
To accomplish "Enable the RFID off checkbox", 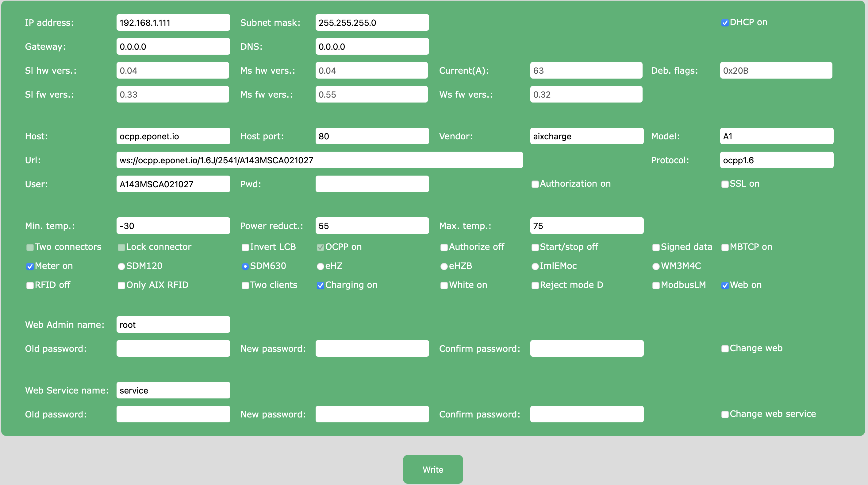I will [30, 285].
